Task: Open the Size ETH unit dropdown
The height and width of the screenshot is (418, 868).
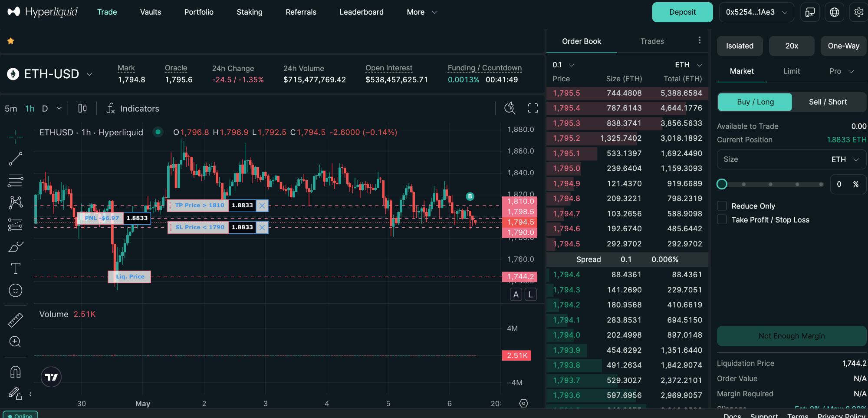Action: (x=845, y=159)
